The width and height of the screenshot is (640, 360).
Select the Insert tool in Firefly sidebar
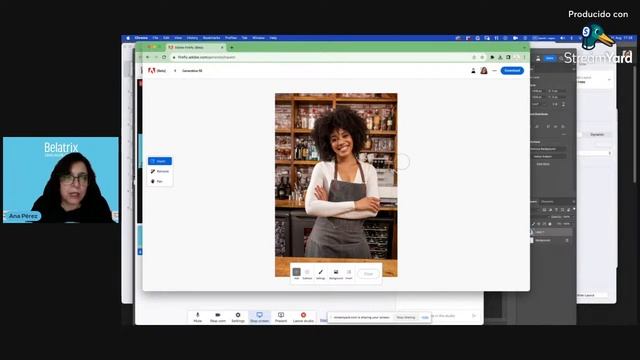[160, 161]
